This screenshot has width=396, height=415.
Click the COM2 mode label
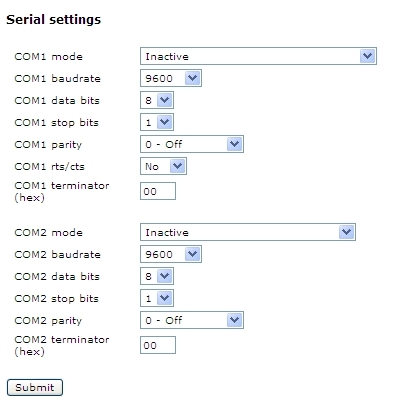(48, 232)
